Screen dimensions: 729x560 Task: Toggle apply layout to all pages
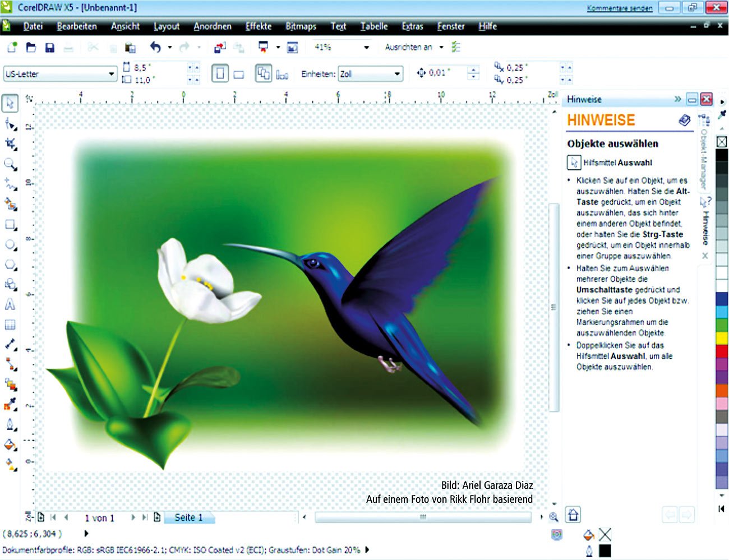[263, 73]
